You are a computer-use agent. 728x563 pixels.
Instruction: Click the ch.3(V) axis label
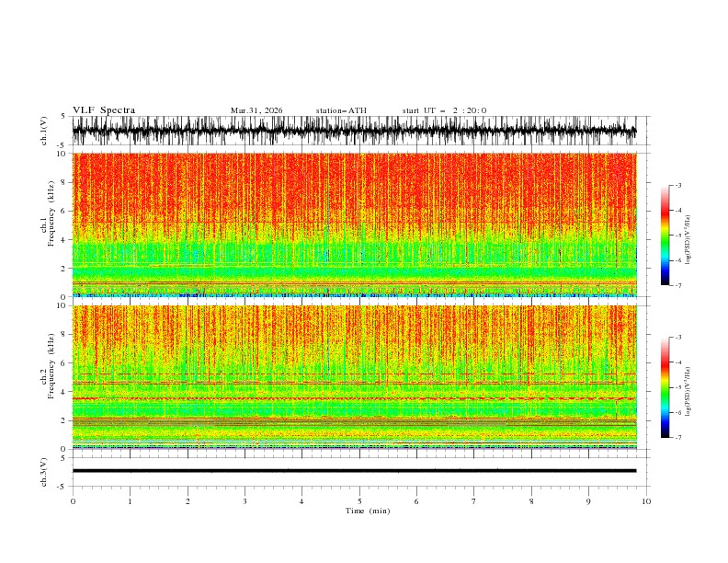pyautogui.click(x=44, y=472)
